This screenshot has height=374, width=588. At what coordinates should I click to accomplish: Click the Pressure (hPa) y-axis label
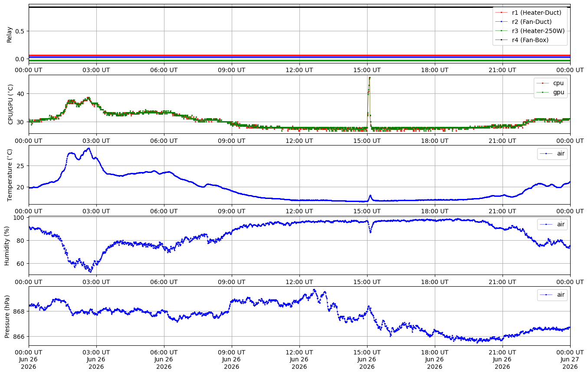click(7, 316)
